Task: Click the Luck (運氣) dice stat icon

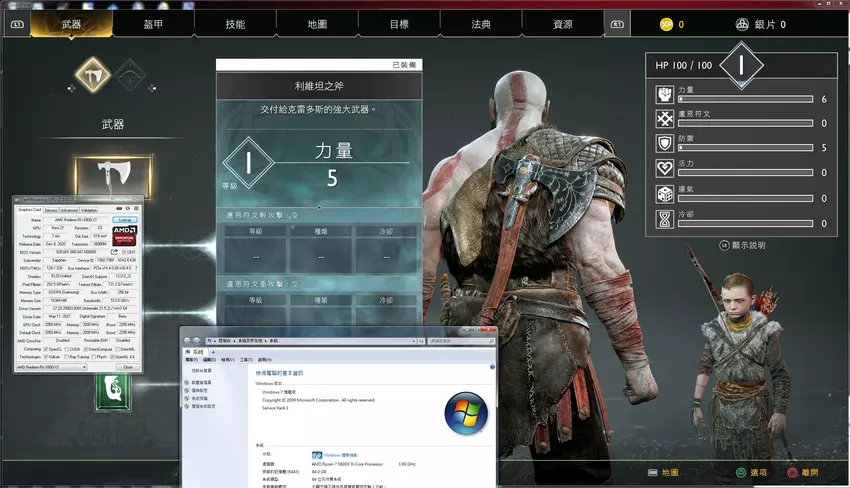Action: [x=663, y=194]
